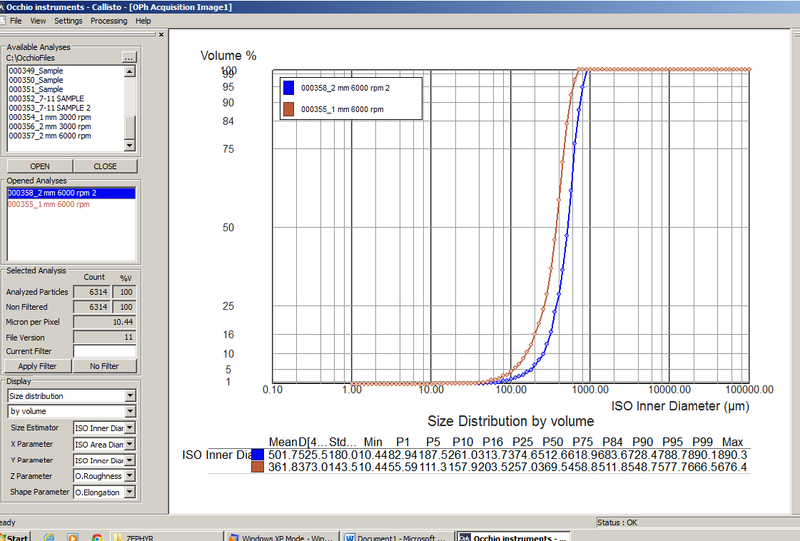Click blue legend swatch for 000358 series
This screenshot has height=541, width=800.
click(x=288, y=87)
